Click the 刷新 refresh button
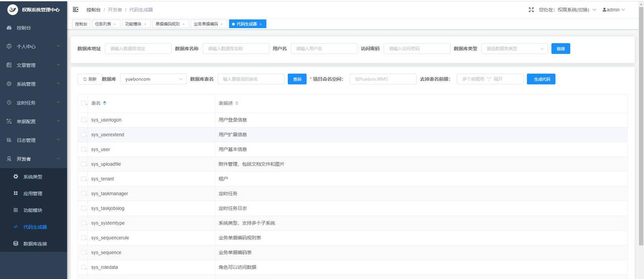This screenshot has height=279, width=644. coord(90,79)
